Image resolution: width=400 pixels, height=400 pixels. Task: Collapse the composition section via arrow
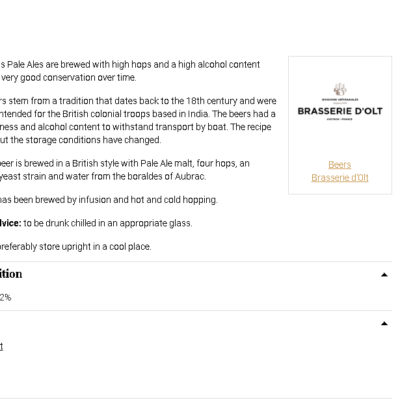pos(384,275)
